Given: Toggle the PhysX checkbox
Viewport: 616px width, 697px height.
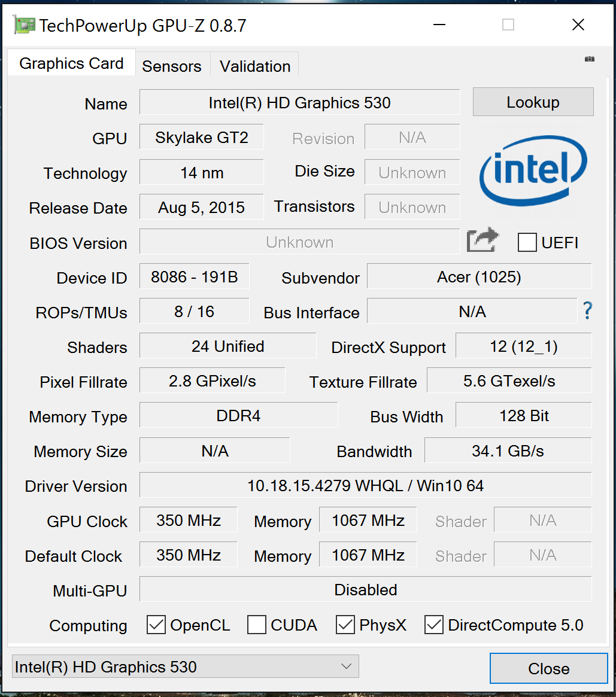Looking at the screenshot, I should pos(345,625).
